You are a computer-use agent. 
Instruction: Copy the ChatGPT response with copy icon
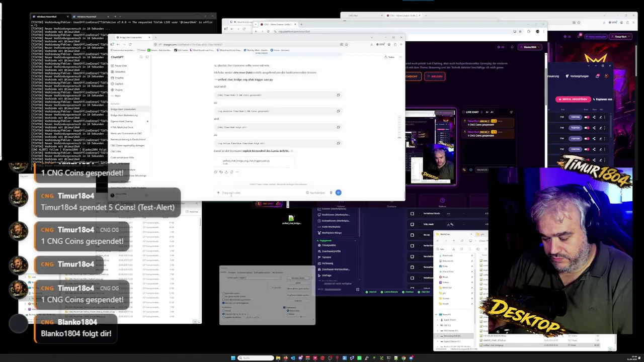pyautogui.click(x=215, y=172)
